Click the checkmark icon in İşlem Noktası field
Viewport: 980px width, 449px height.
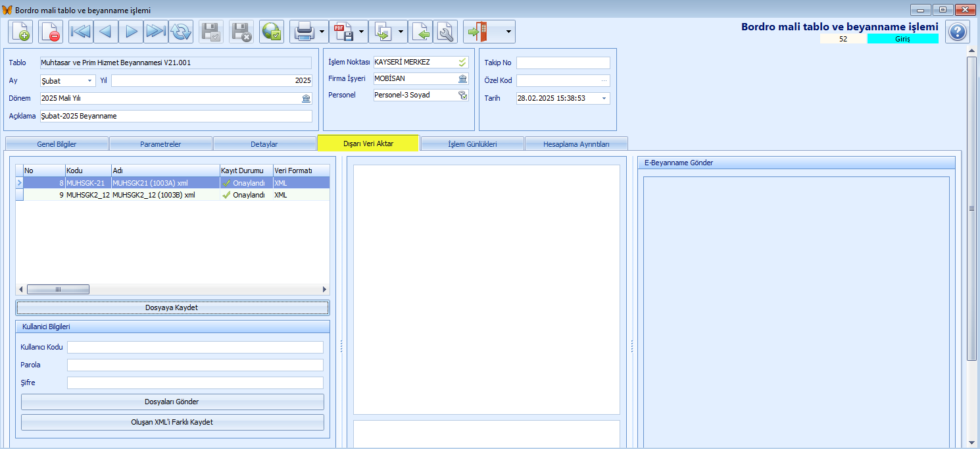point(463,63)
